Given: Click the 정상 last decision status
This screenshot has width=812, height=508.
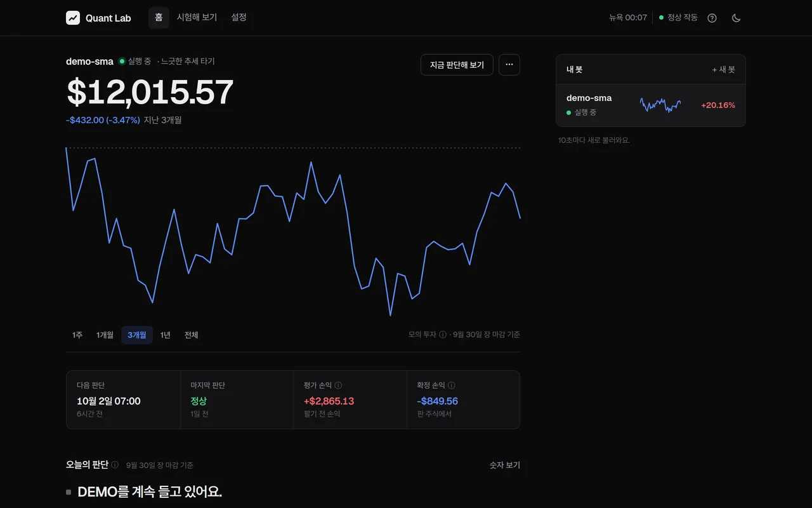Looking at the screenshot, I should point(199,401).
